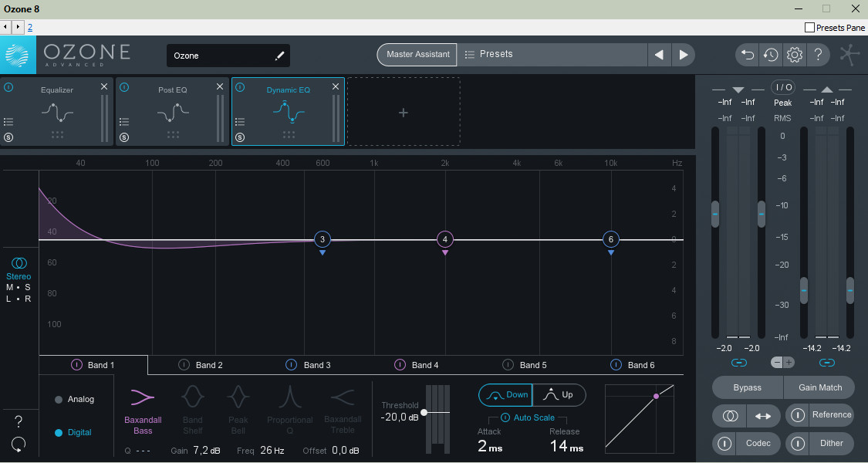Open the Dynamic EQ module preset list icon
Screen dimensions: 868x463
(240, 122)
